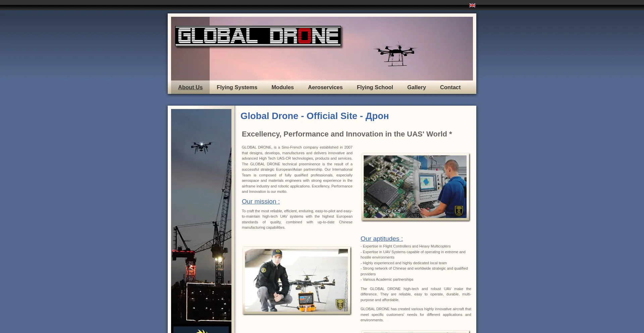Click the 'Our aptitudes :' heading link
Screen dimensions: 644x333
382,239
